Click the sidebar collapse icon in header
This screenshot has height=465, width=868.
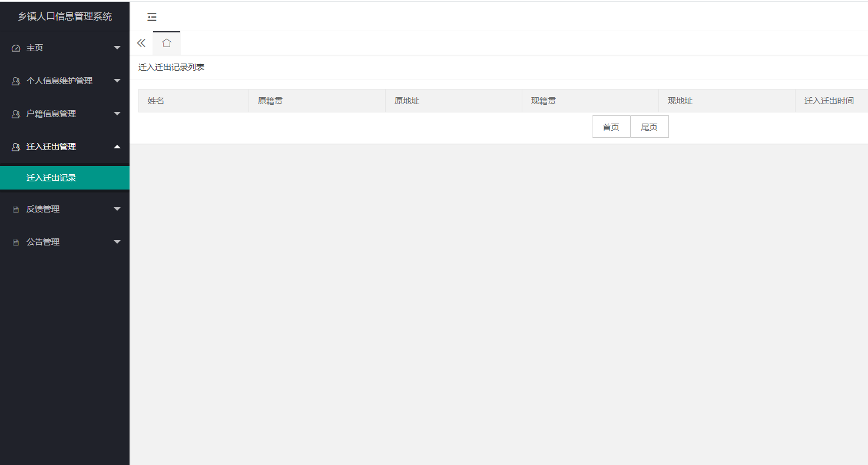click(x=152, y=17)
